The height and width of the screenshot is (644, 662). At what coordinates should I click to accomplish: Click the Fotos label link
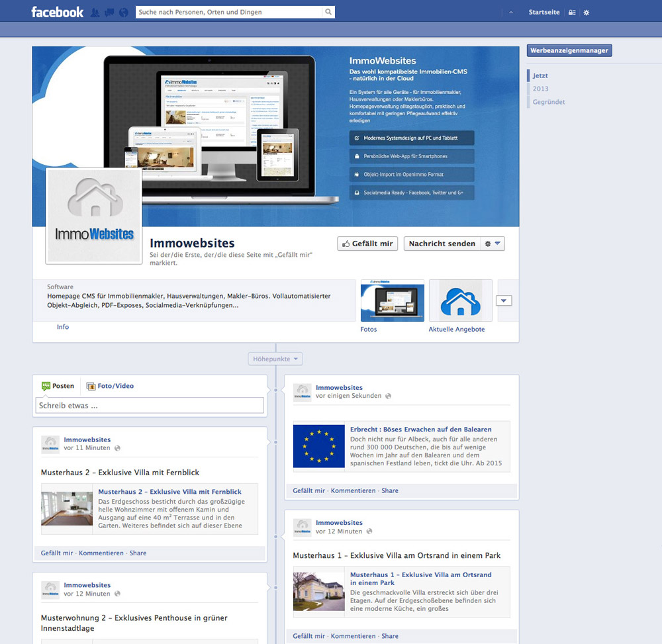(369, 329)
